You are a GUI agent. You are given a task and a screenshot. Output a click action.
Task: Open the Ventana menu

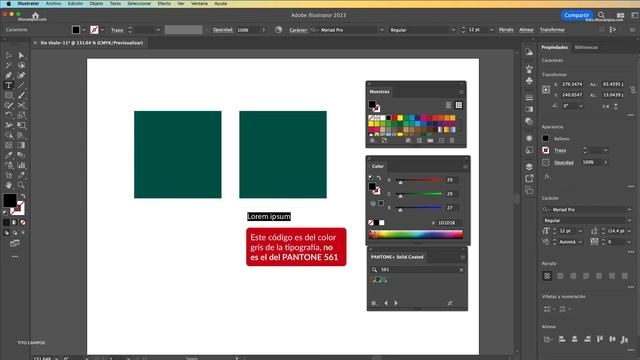(199, 4)
